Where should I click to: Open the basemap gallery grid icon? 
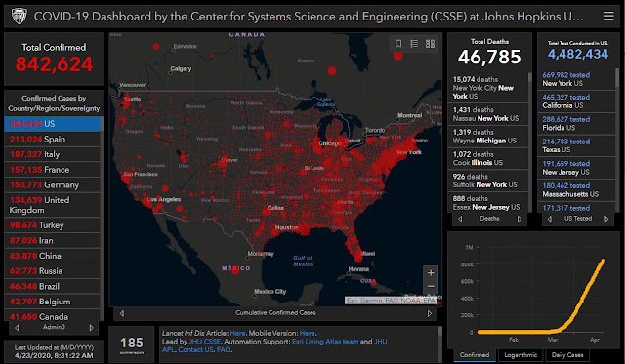pos(430,44)
